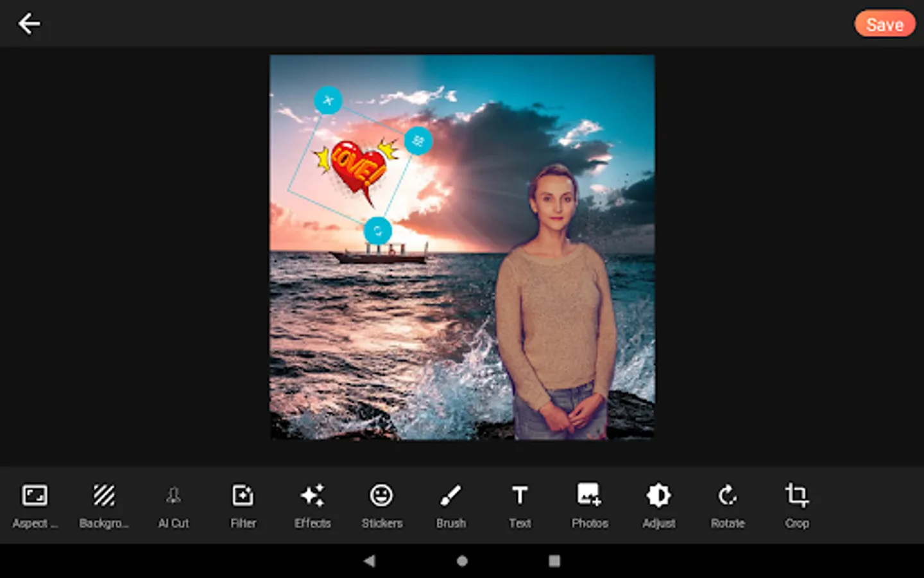The image size is (924, 578).
Task: Tap the sticker flip handle
Action: click(x=418, y=141)
